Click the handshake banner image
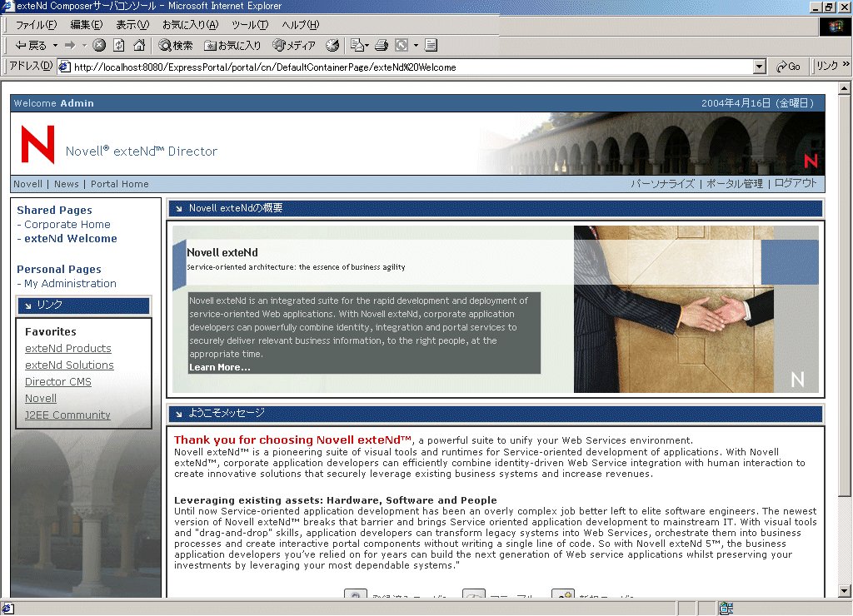The height and width of the screenshot is (616, 853). (x=696, y=310)
